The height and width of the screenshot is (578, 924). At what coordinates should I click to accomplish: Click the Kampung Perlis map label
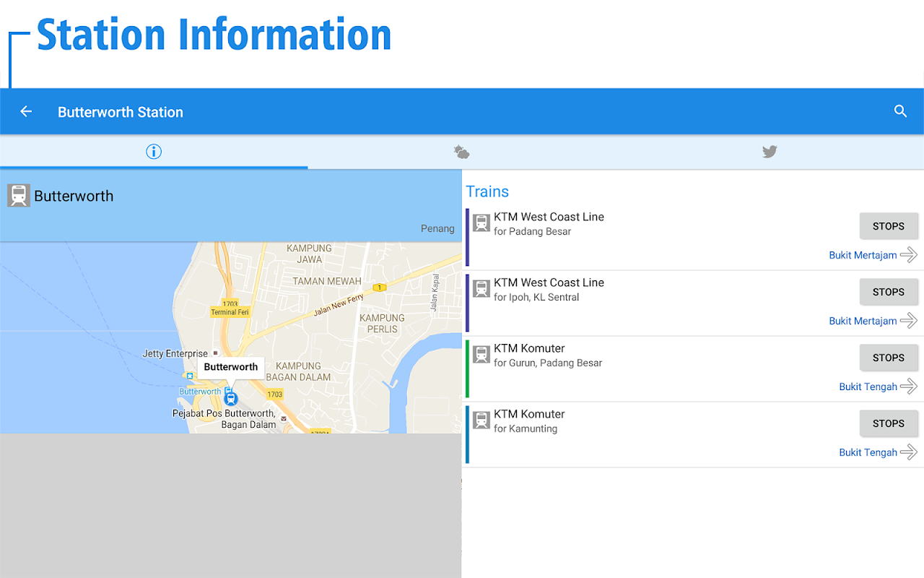(x=383, y=324)
